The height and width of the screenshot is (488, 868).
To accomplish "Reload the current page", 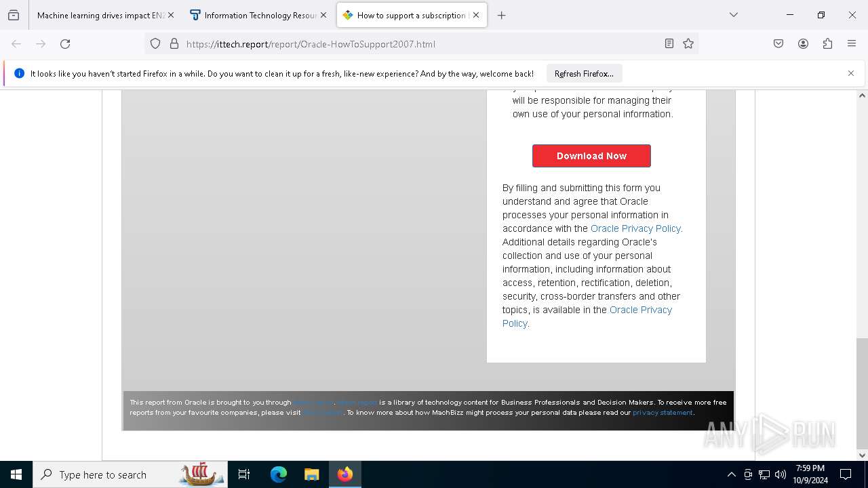I will point(65,44).
